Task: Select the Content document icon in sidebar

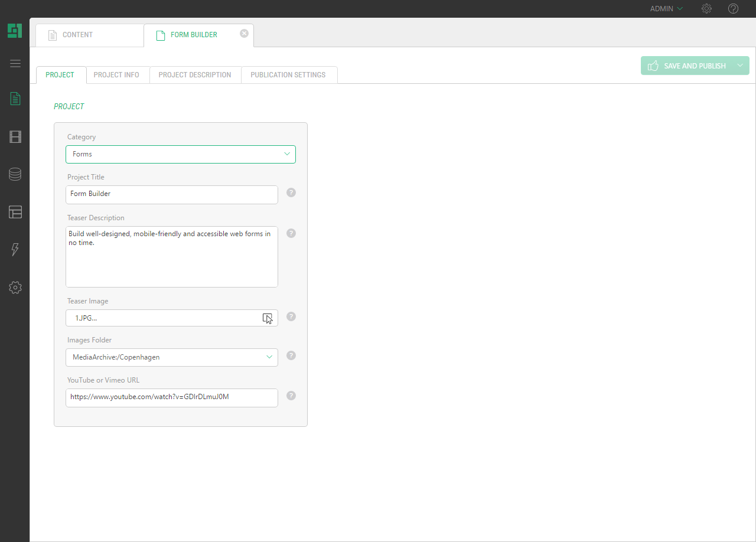Action: coord(15,99)
